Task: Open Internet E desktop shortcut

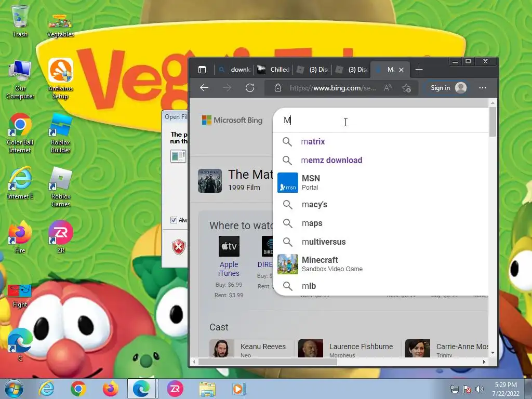Action: tap(20, 183)
